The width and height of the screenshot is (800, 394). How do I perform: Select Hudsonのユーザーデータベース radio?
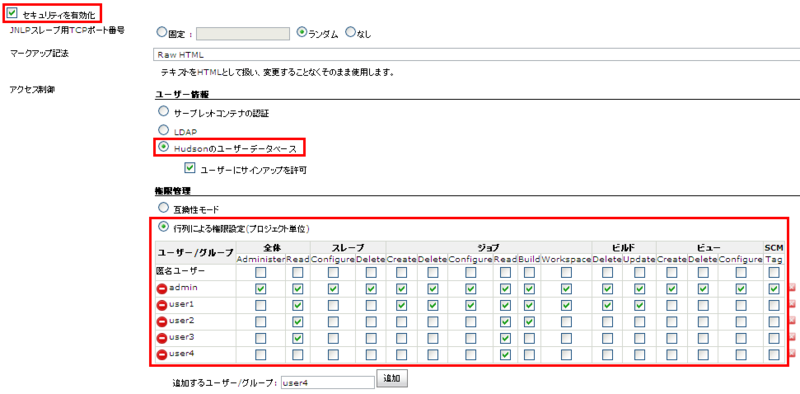163,146
